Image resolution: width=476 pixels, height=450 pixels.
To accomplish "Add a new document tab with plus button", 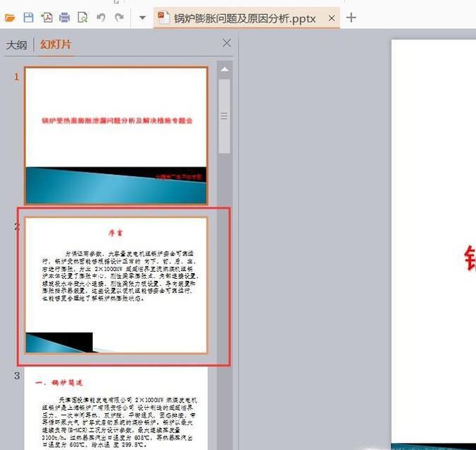I will pos(351,18).
